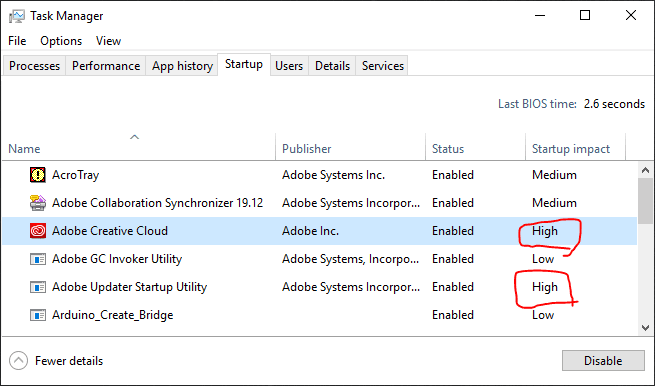Disable the selected startup item

(603, 361)
